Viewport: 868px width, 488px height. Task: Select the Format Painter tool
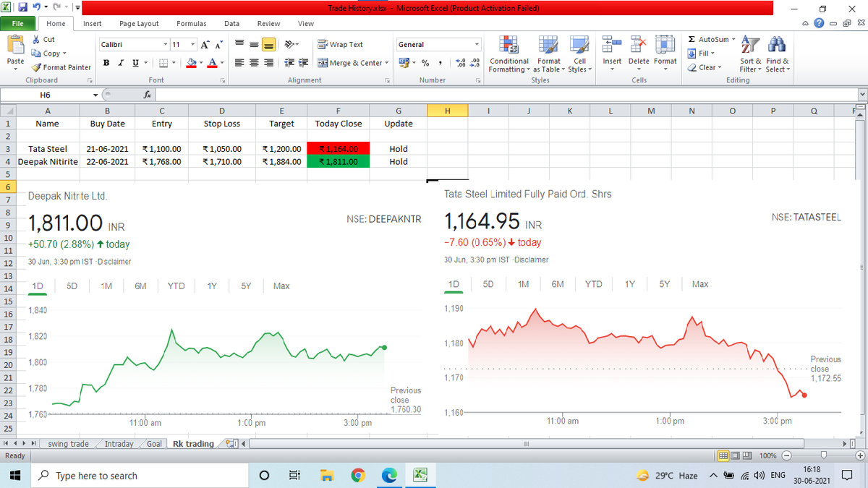(61, 67)
